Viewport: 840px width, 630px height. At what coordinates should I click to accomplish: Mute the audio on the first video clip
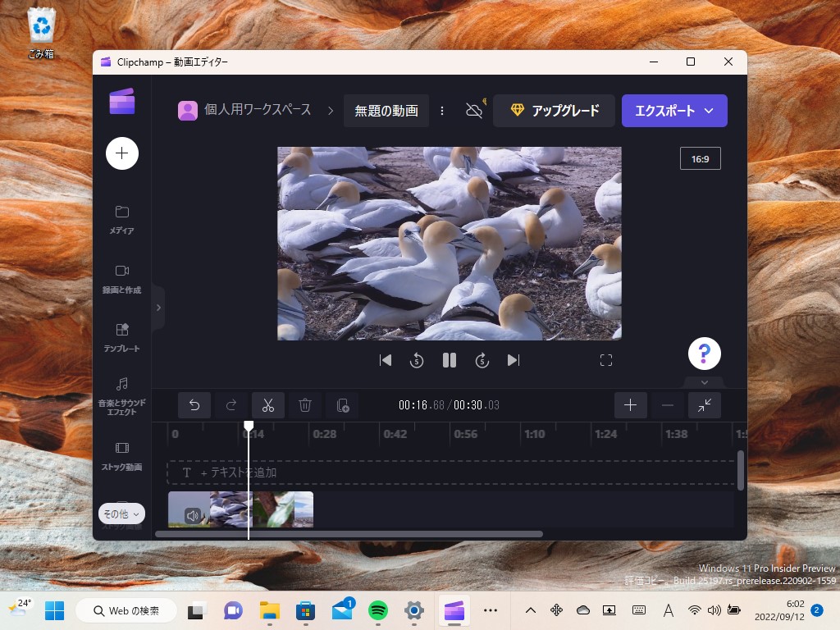[x=192, y=514]
